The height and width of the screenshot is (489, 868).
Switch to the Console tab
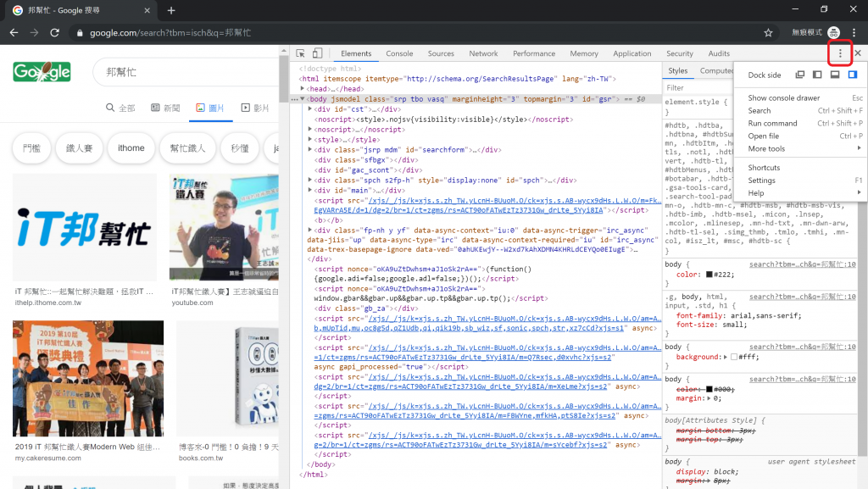click(399, 53)
